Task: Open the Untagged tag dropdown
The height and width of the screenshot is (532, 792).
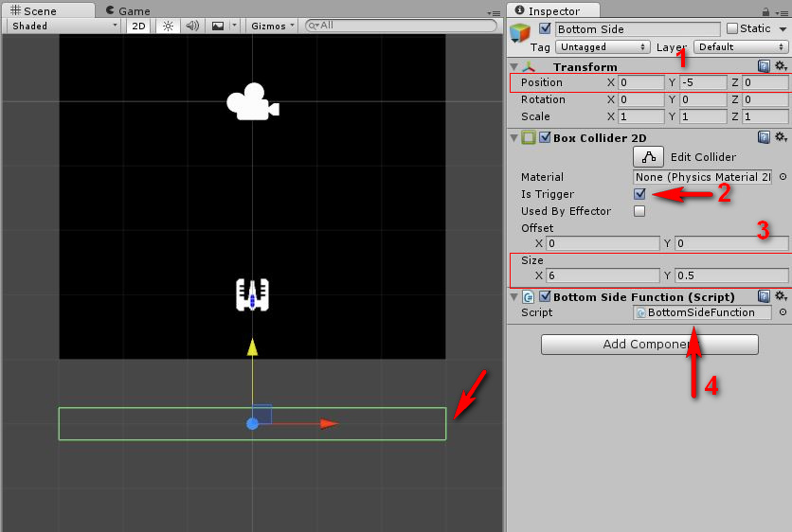Action: [x=603, y=47]
